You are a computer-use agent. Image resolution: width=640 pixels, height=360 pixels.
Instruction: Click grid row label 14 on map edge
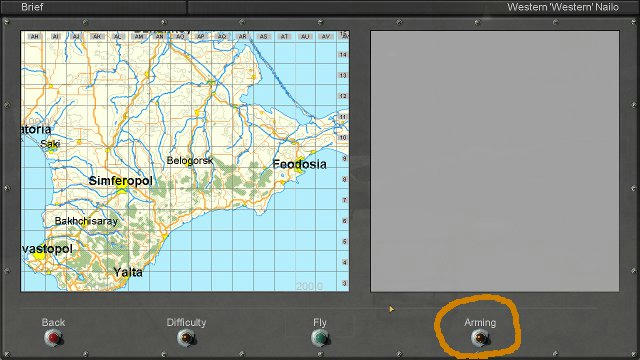(342, 54)
